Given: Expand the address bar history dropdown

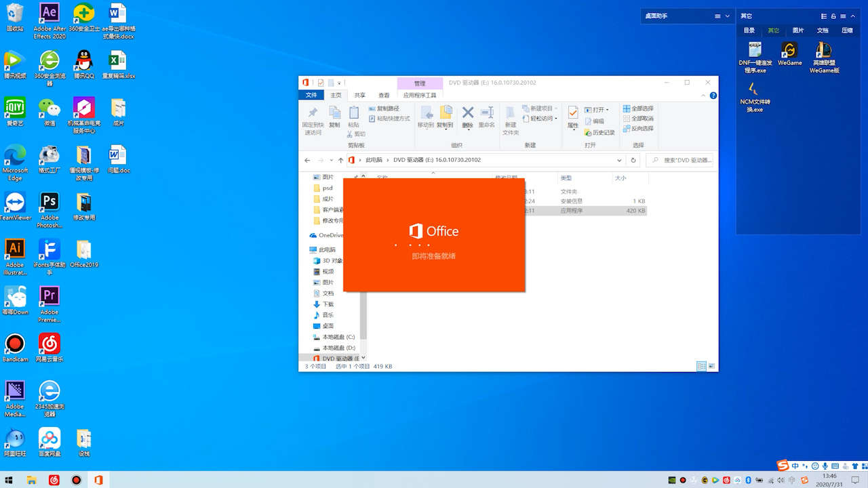Looking at the screenshot, I should 619,161.
